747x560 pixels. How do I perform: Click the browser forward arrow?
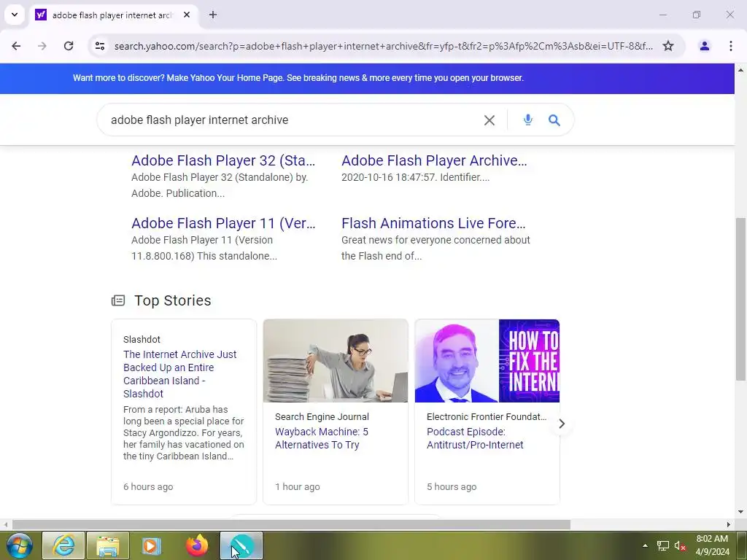pyautogui.click(x=42, y=46)
